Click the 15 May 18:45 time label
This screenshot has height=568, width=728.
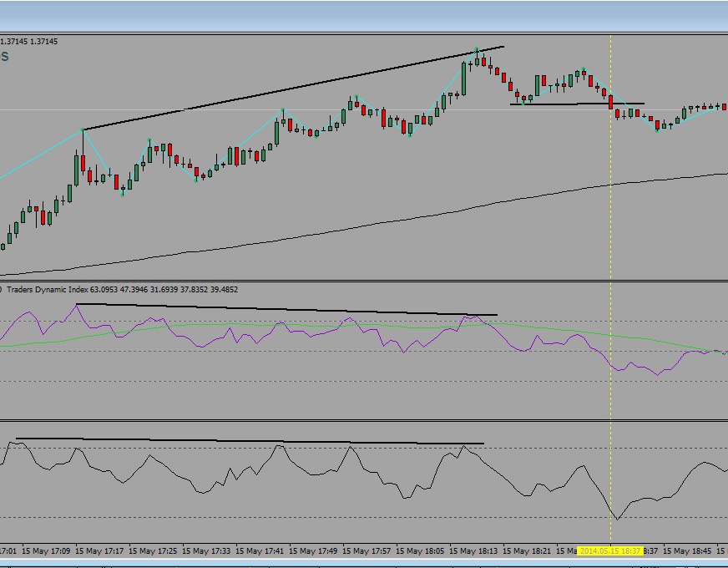point(687,550)
